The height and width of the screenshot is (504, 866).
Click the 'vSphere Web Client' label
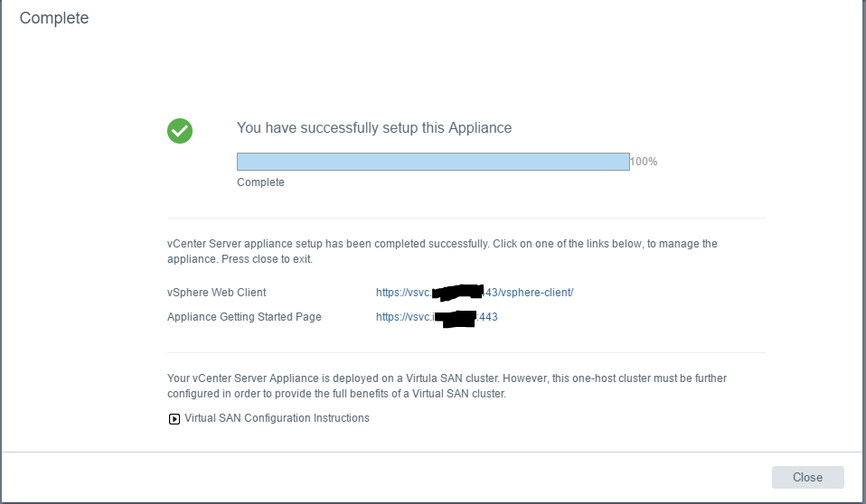217,293
